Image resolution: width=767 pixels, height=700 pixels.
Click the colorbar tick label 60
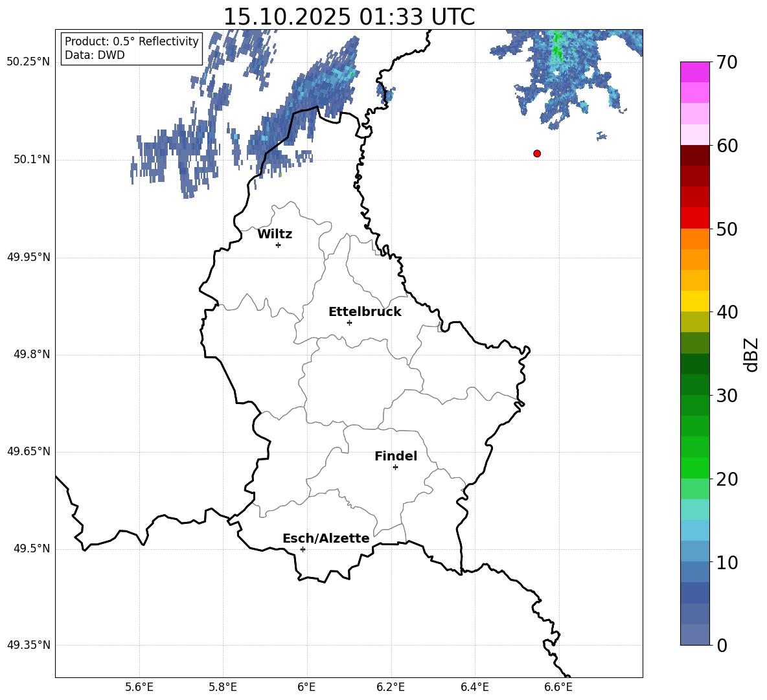727,146
